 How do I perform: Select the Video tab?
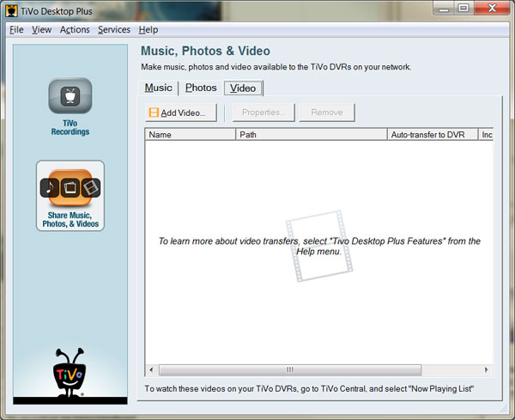pos(243,88)
